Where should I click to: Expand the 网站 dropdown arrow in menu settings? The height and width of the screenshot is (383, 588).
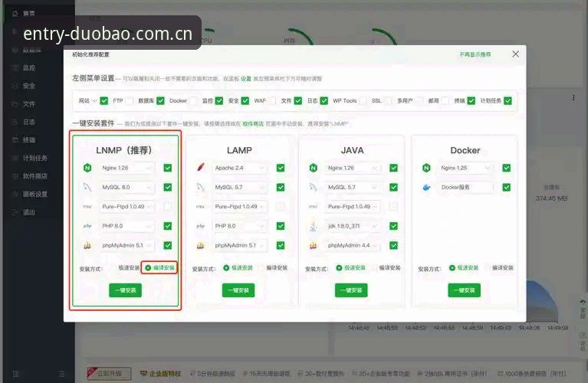94,101
